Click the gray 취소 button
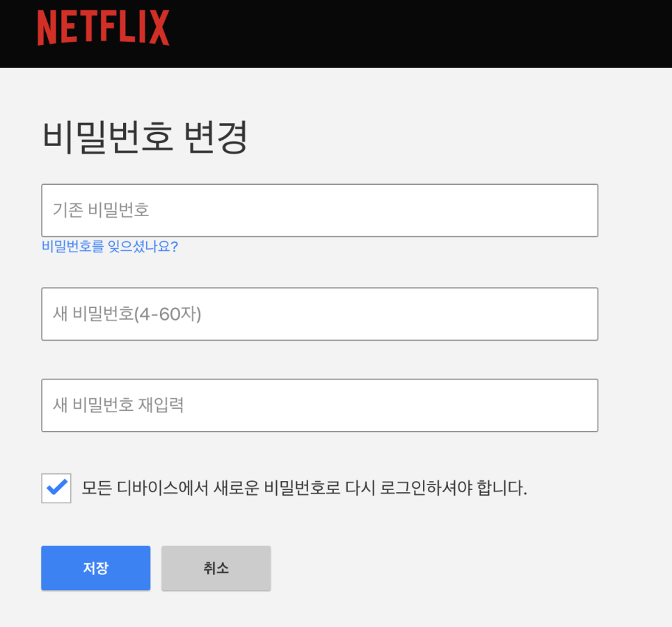Screen dimensions: 672x627 (216, 568)
